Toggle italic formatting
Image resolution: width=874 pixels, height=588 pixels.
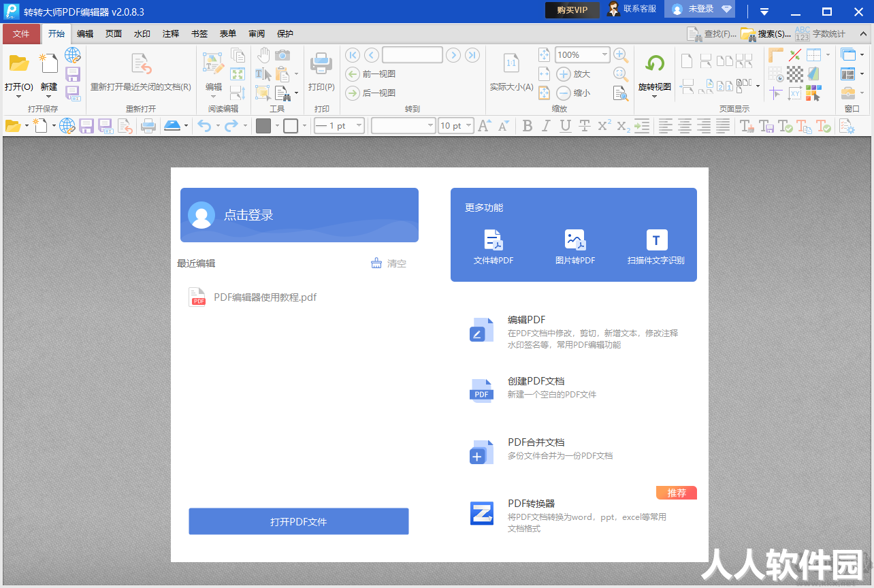(546, 125)
